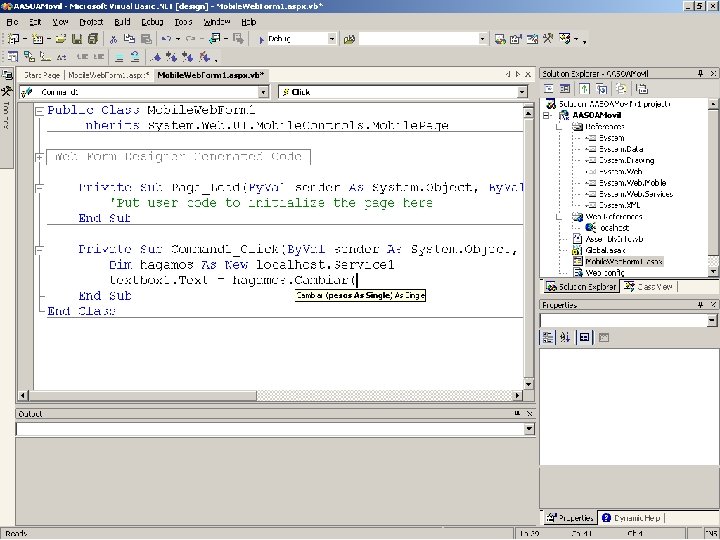Open Solution Explorer from main toolbar icon

pos(500,39)
